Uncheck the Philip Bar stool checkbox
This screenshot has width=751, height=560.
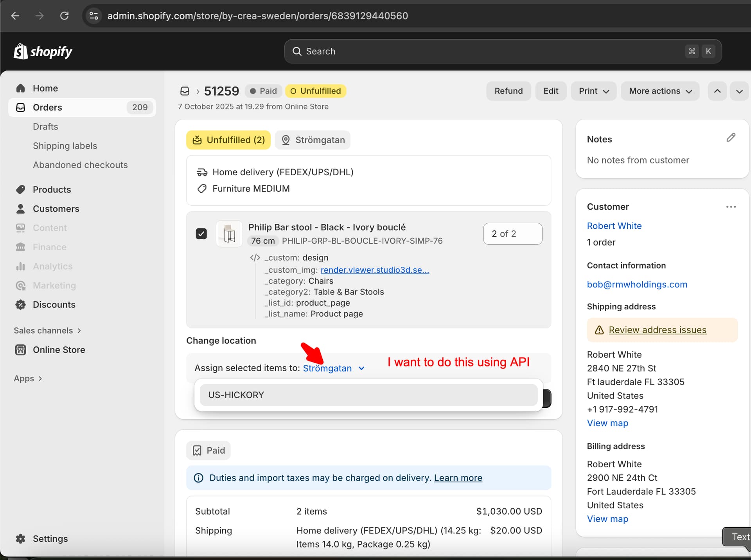[x=201, y=234]
